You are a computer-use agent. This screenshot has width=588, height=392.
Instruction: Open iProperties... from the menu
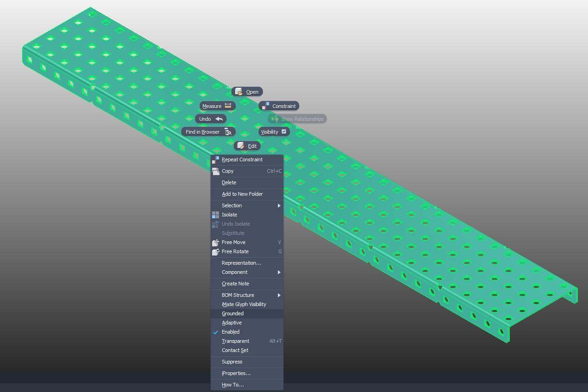point(247,373)
